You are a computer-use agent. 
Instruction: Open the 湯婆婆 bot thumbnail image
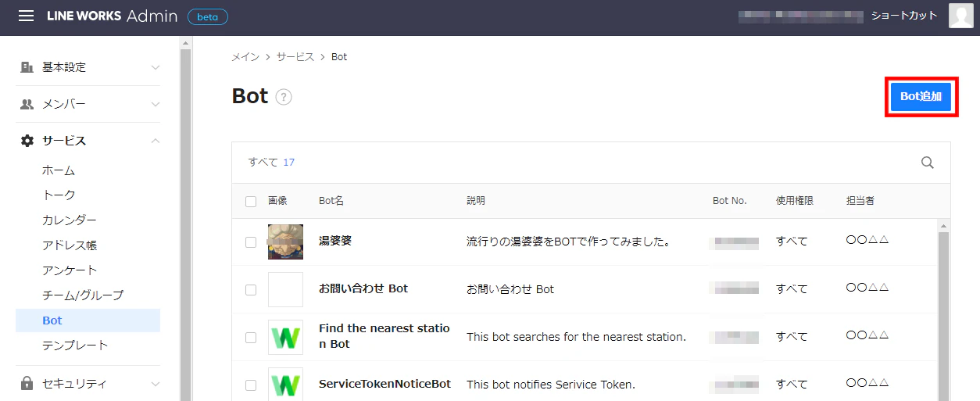coord(285,242)
